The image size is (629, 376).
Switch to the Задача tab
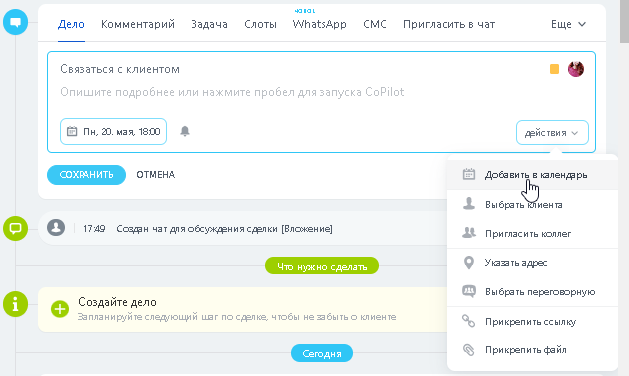pyautogui.click(x=209, y=24)
